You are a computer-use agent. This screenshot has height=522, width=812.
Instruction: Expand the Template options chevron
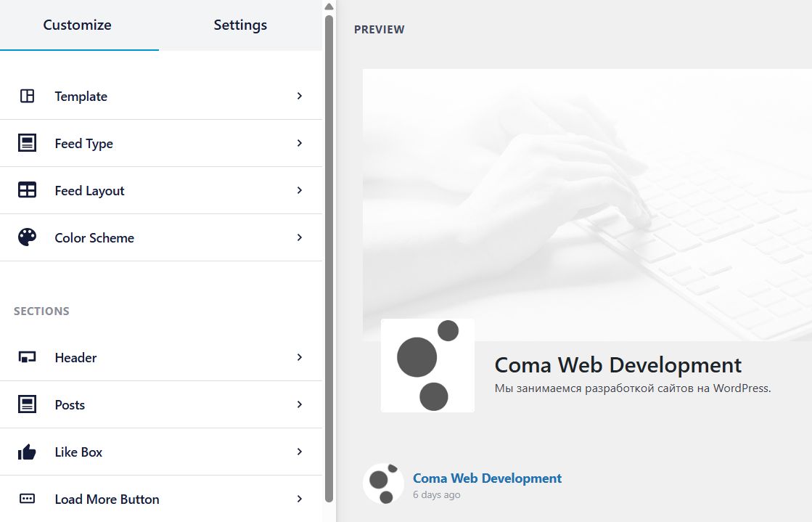(299, 95)
